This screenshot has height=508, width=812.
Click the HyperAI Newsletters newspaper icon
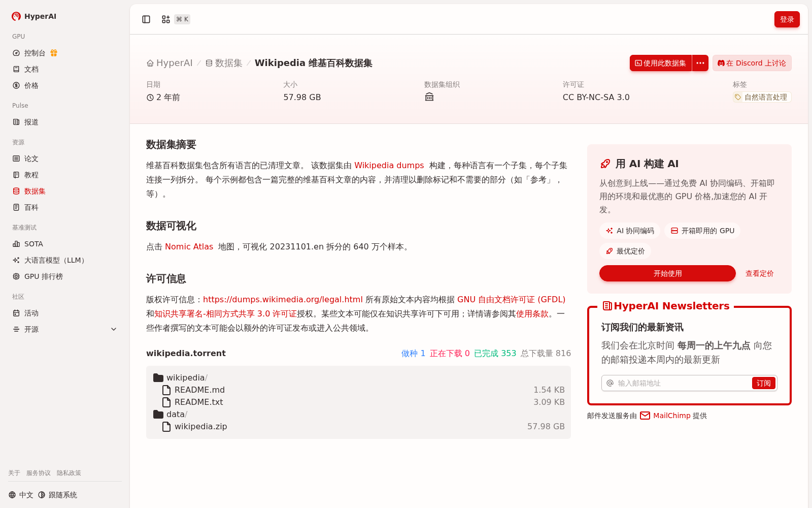tap(607, 306)
